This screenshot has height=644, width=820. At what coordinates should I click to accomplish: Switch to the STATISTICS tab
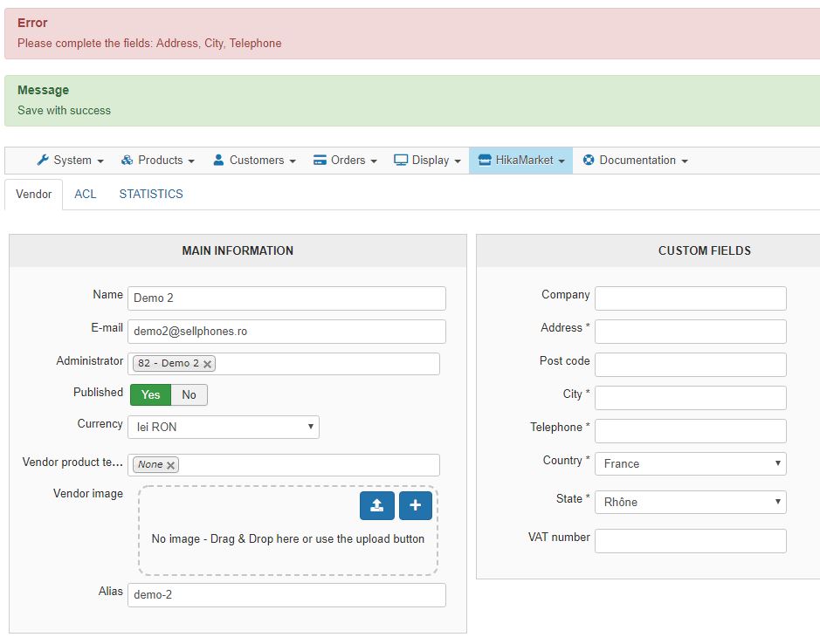(x=151, y=194)
